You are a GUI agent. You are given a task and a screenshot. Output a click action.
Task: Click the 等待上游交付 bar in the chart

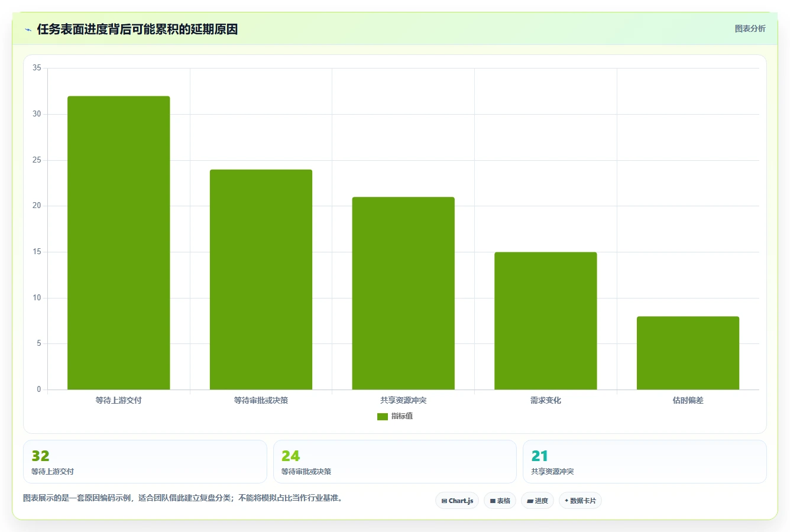tap(119, 243)
